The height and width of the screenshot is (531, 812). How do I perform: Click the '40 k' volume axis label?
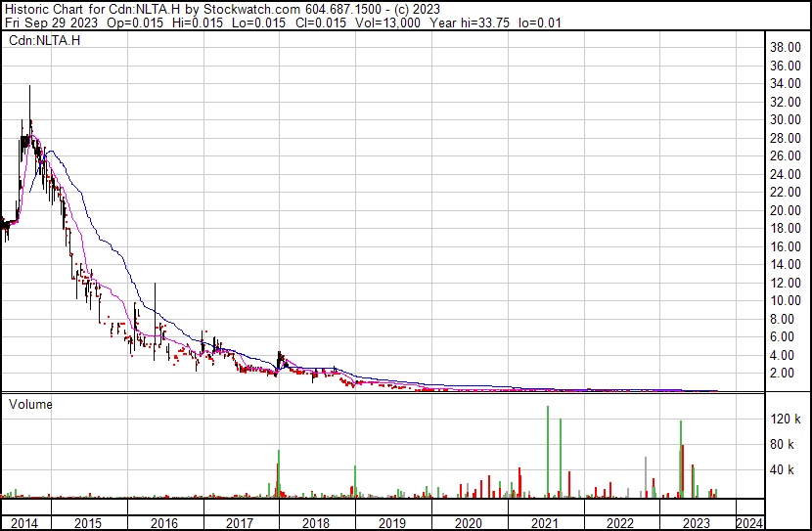click(783, 469)
